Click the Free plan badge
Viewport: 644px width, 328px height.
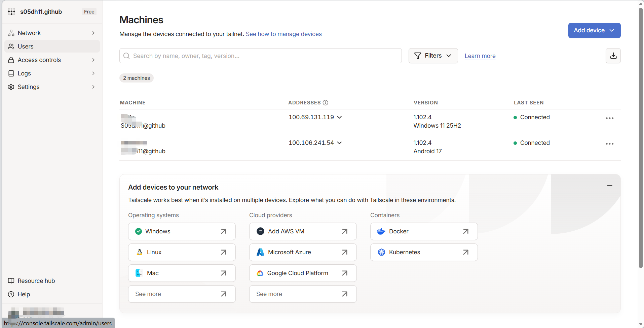(x=89, y=12)
